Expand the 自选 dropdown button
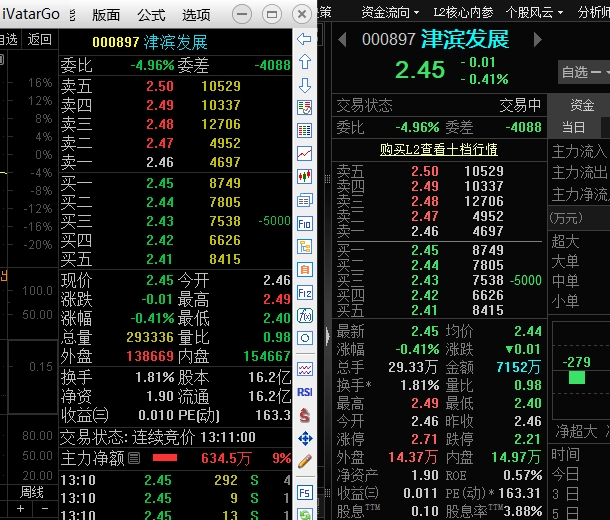Image resolution: width=610 pixels, height=520 pixels. [x=584, y=72]
